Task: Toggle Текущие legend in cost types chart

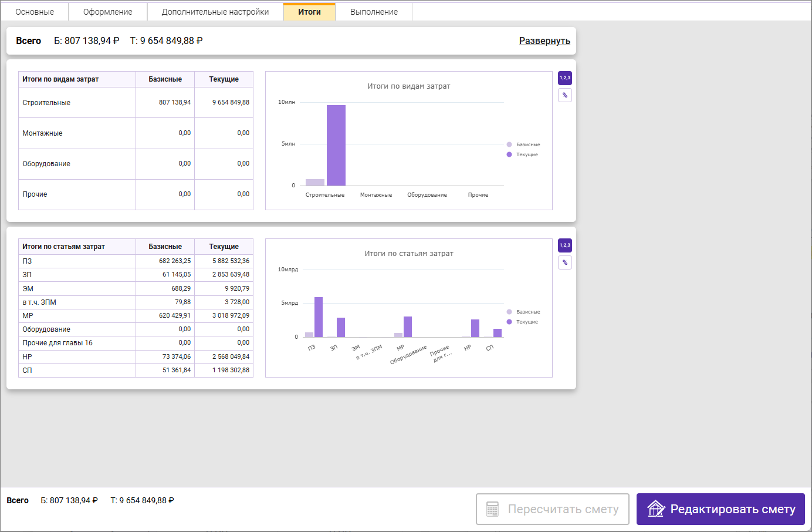Action: pyautogui.click(x=522, y=154)
